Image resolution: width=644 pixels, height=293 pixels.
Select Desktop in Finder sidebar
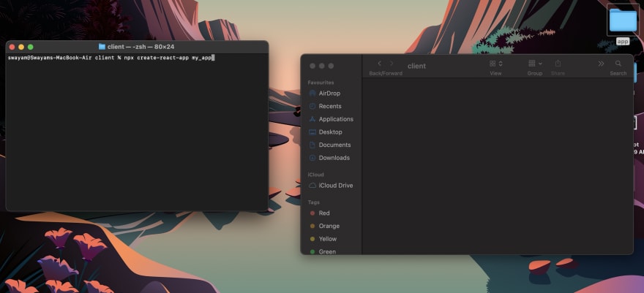[325, 132]
